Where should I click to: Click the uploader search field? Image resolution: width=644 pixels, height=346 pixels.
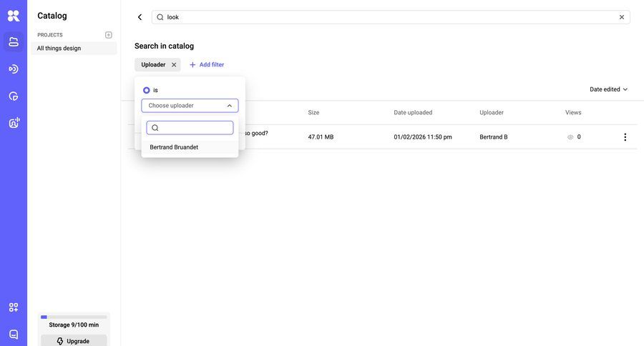(x=190, y=128)
